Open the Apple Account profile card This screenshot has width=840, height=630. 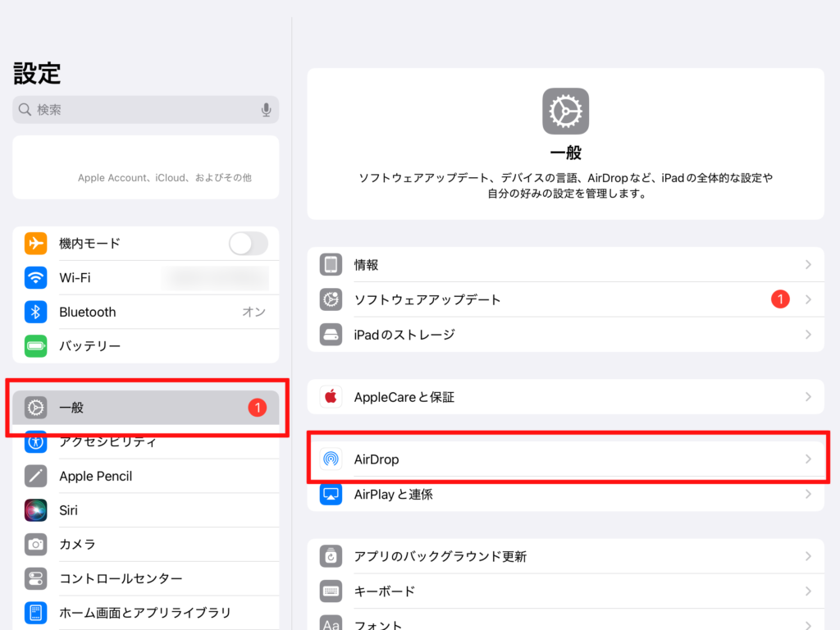(146, 167)
